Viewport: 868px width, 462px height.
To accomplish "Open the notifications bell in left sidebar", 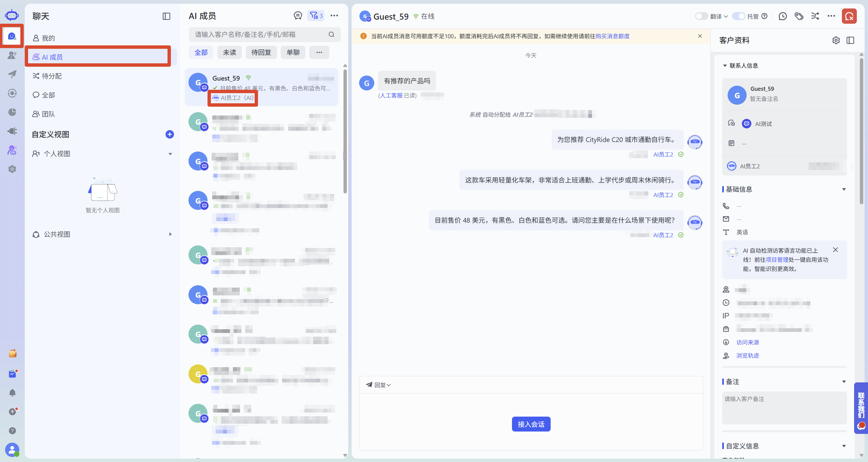I will [x=12, y=393].
